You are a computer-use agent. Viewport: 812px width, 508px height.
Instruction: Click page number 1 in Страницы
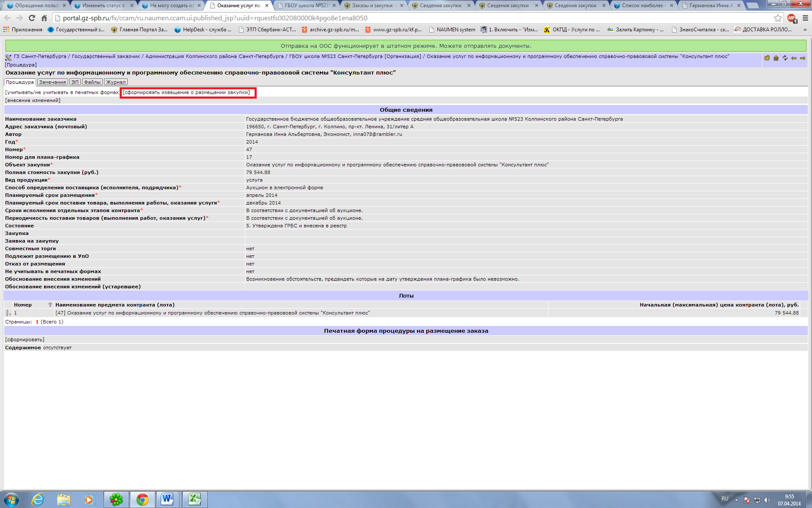(37, 322)
